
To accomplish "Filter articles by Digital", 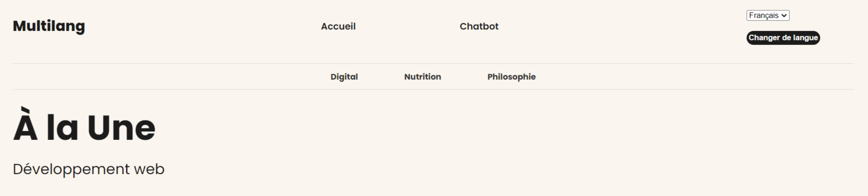I will tap(344, 77).
